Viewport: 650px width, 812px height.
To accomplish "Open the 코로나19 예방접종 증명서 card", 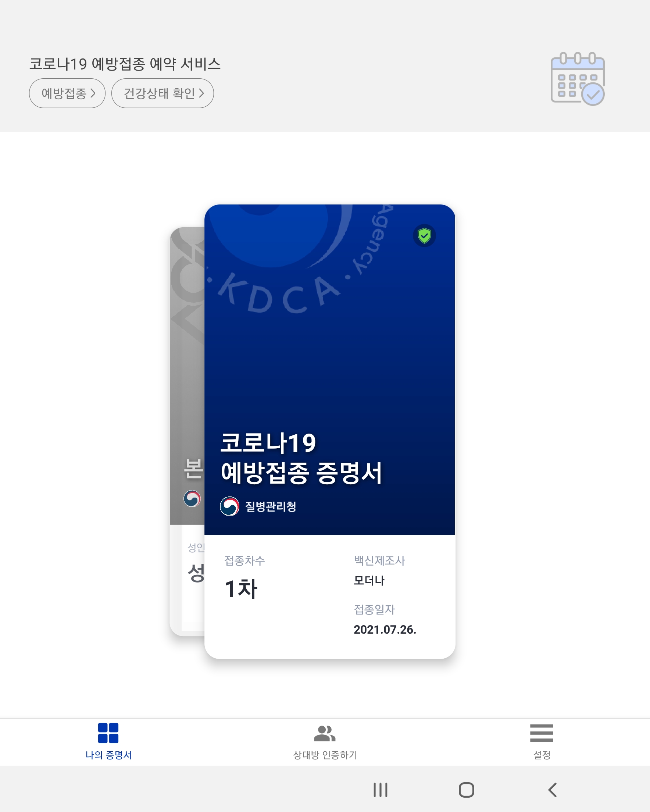I will [329, 432].
